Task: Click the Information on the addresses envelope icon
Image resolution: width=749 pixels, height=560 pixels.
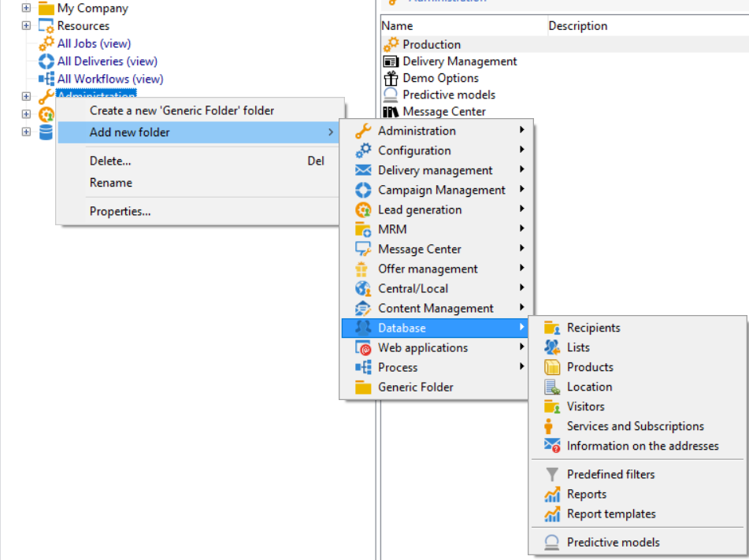Action: pyautogui.click(x=552, y=446)
